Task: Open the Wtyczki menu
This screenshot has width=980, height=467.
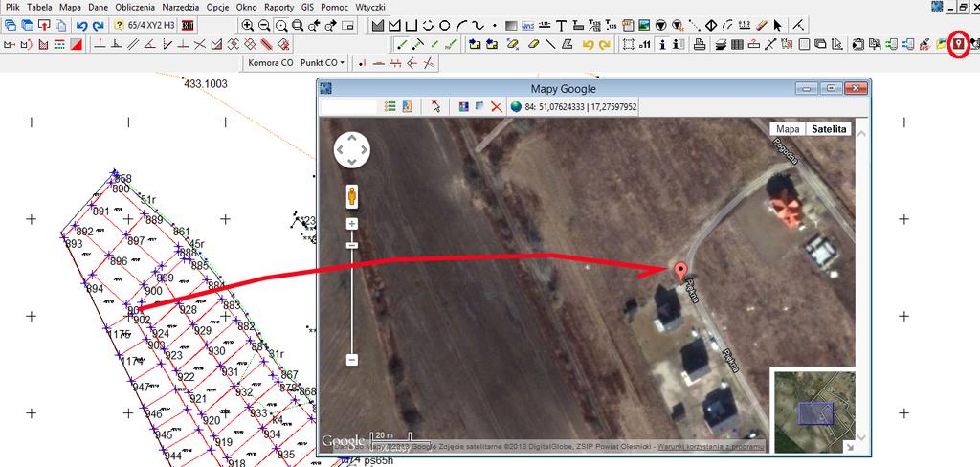Action: (370, 8)
